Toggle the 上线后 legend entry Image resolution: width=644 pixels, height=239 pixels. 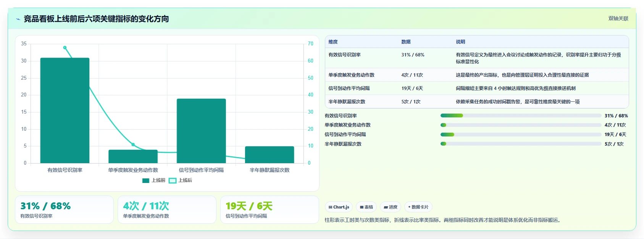click(181, 180)
